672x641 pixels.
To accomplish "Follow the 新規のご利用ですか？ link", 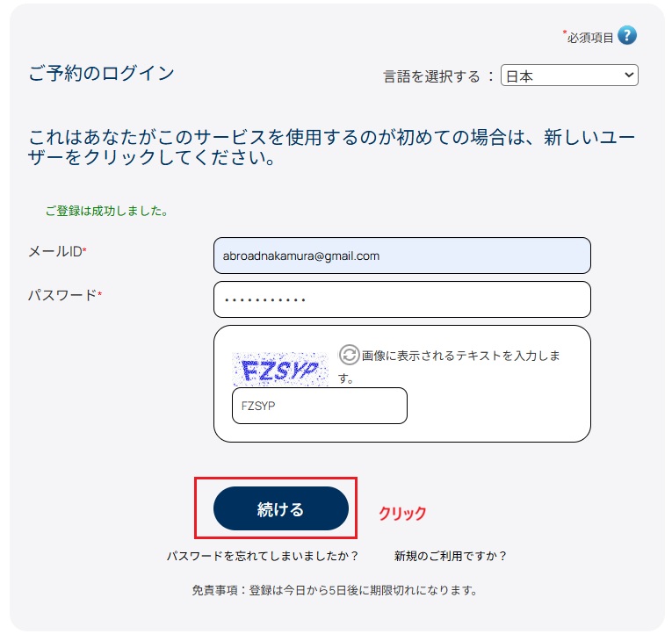I will [451, 556].
